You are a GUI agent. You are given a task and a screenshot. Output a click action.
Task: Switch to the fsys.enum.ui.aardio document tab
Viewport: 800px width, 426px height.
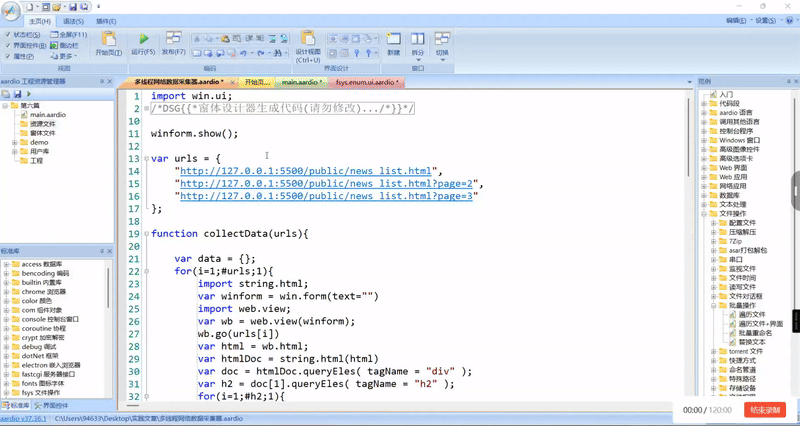click(367, 82)
